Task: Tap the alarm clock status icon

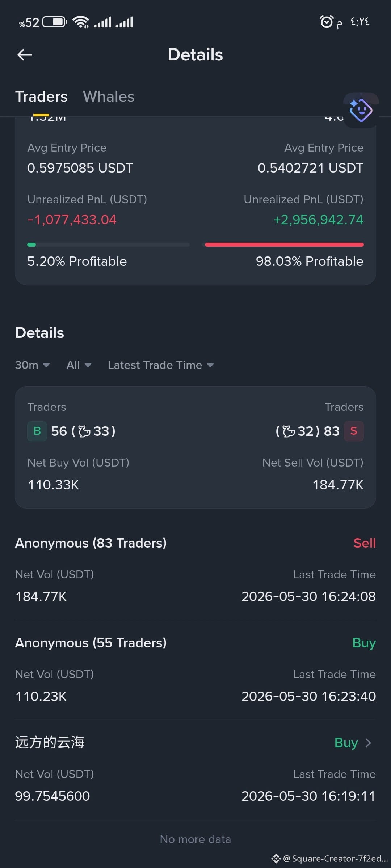Action: [x=326, y=22]
